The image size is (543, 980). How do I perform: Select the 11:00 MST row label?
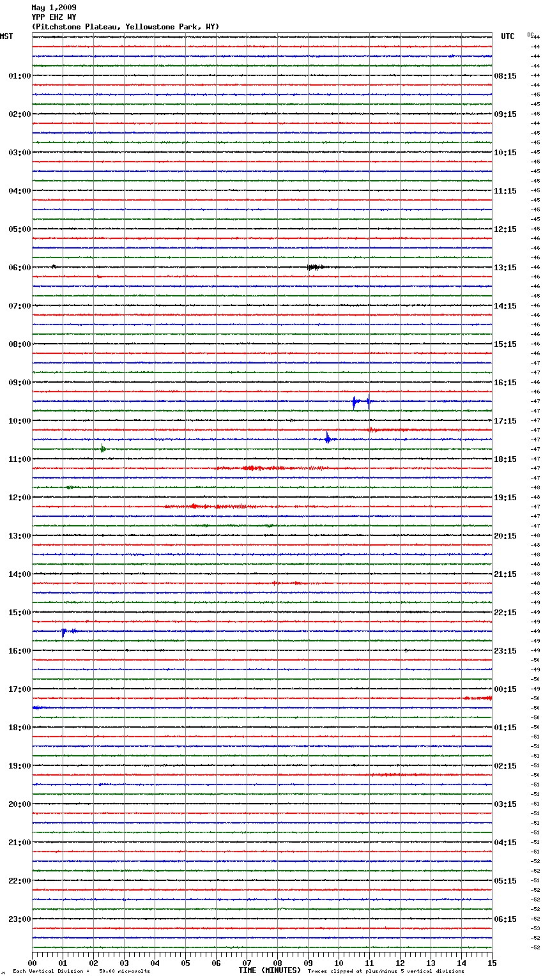coord(19,459)
